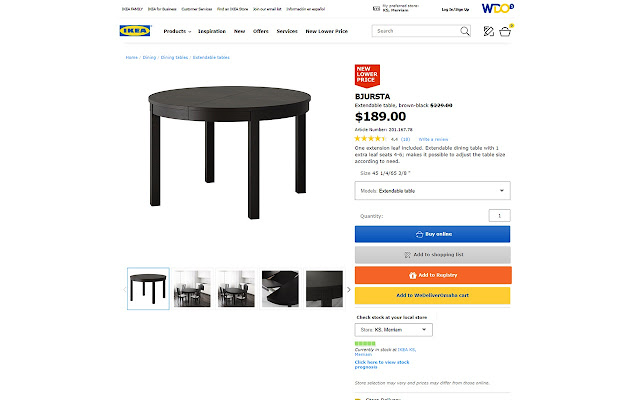The image size is (640, 400).
Task: Click the blue Buy online button
Action: click(x=432, y=234)
